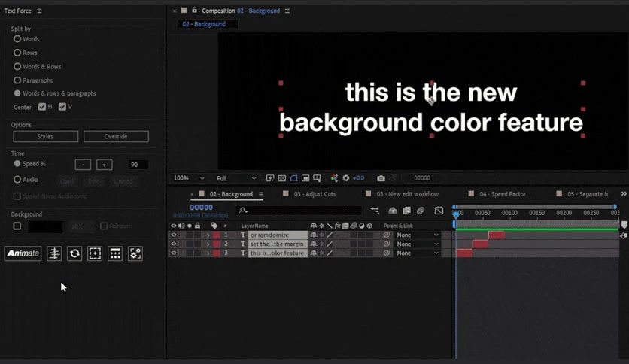Switch to the 03 - Adjust Cuts tab

click(314, 194)
